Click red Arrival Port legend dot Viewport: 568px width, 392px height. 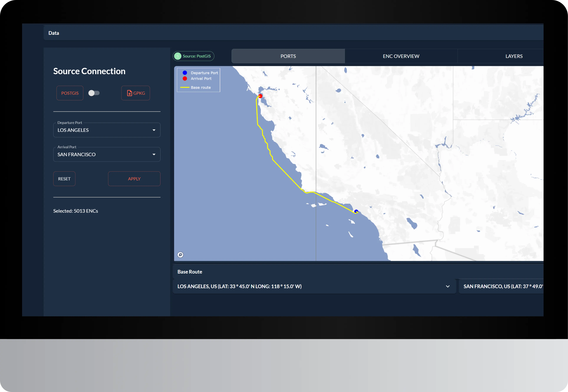click(x=185, y=79)
